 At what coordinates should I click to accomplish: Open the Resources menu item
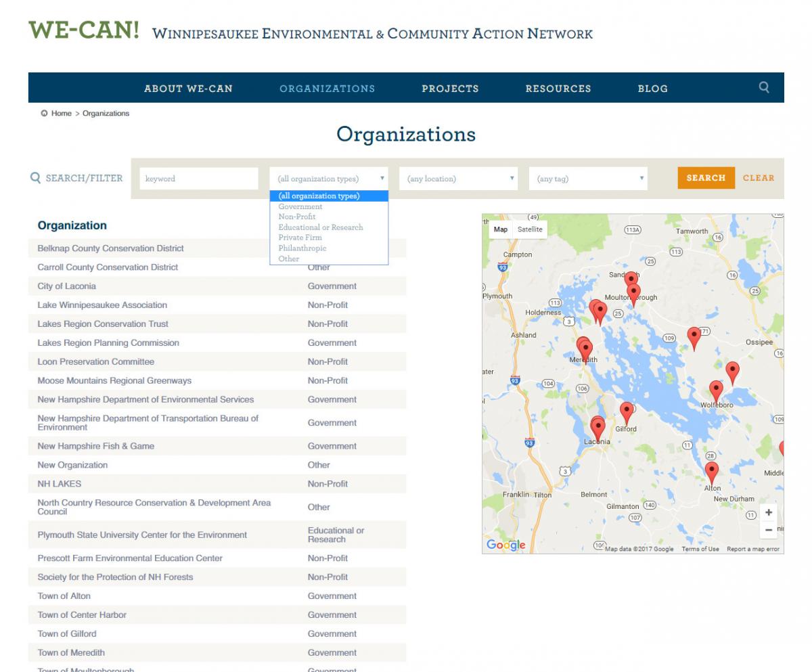tap(558, 89)
